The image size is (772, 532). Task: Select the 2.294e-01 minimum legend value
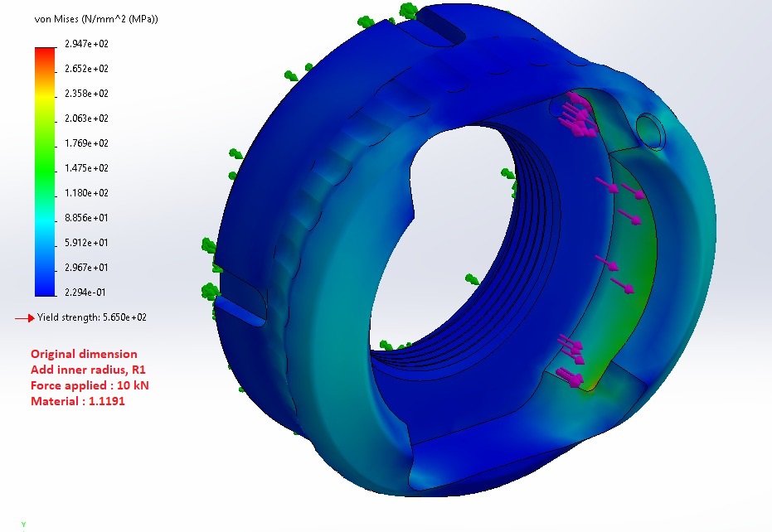point(85,293)
